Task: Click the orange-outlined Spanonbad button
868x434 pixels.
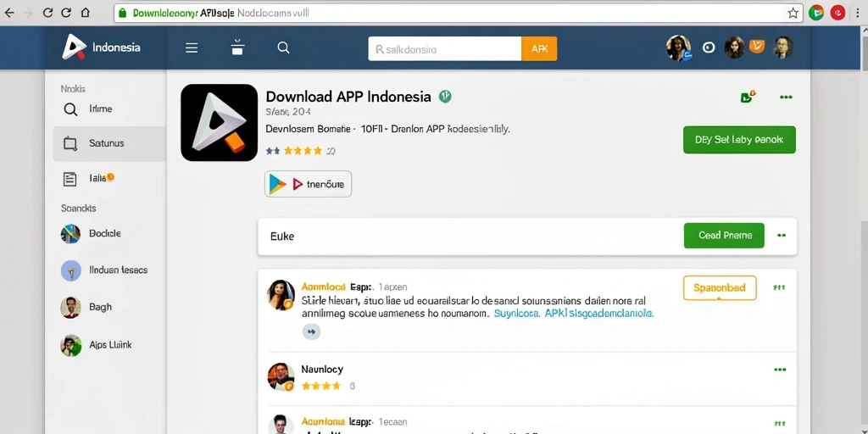Action: [720, 288]
